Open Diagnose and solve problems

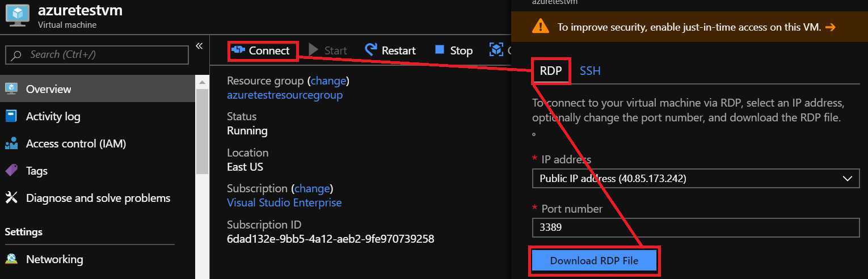[x=97, y=198]
